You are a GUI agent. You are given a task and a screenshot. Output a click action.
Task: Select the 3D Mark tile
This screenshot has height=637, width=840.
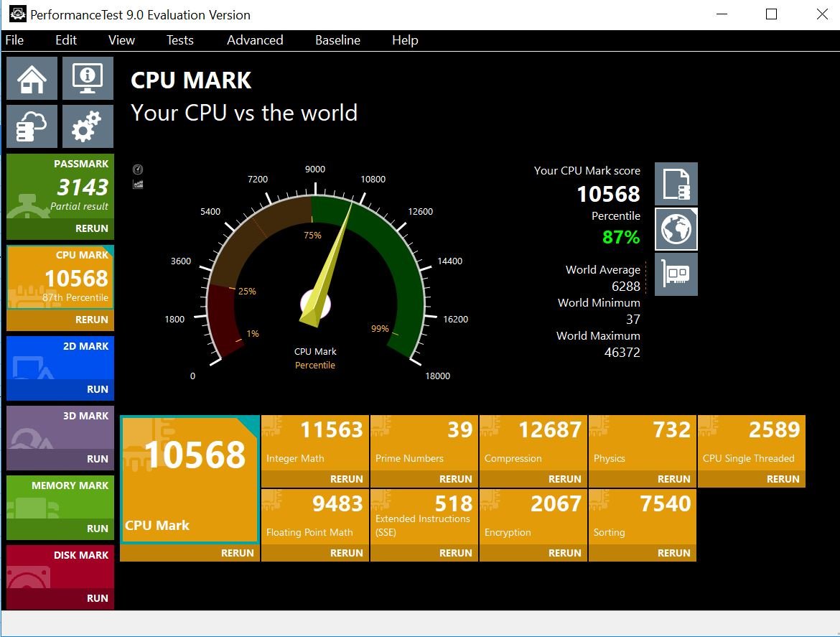[x=60, y=427]
